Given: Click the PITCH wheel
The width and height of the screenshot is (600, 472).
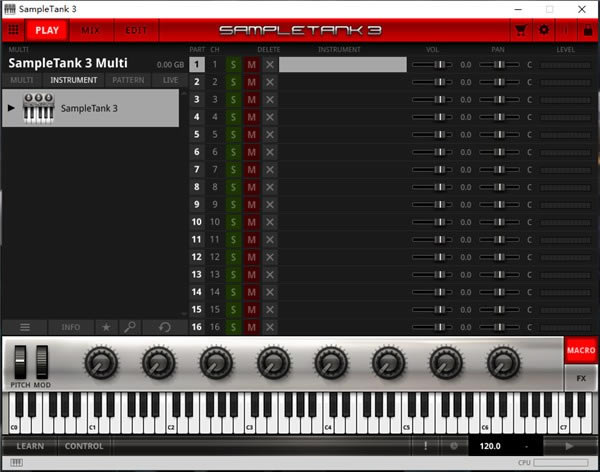Looking at the screenshot, I should coord(20,362).
